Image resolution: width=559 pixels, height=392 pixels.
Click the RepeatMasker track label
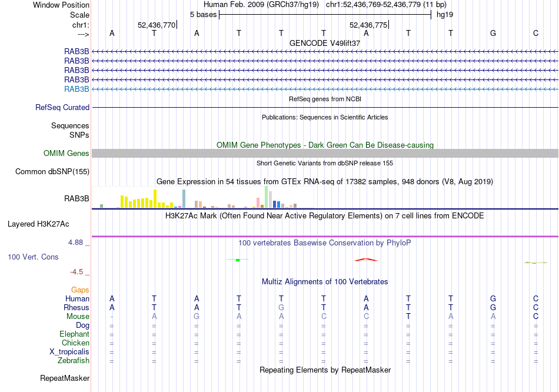[65, 378]
